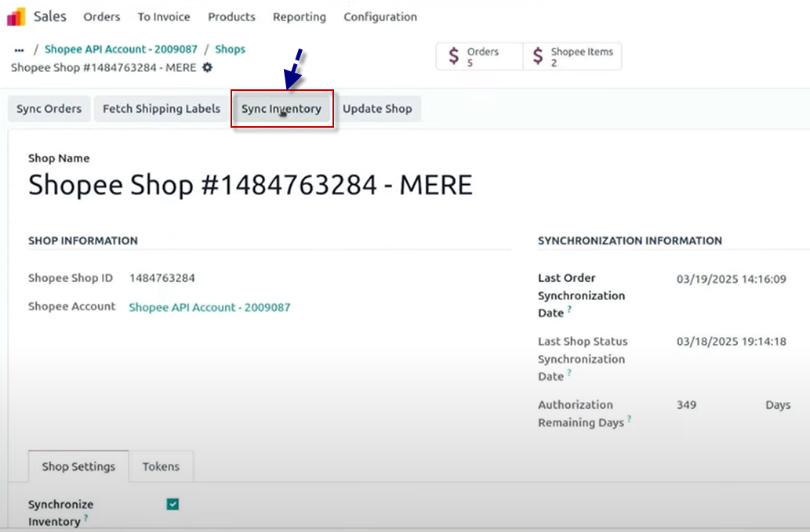Click Last Order Synchronization date 03/19/2025 14:16:09
The width and height of the screenshot is (810, 532).
tap(732, 279)
